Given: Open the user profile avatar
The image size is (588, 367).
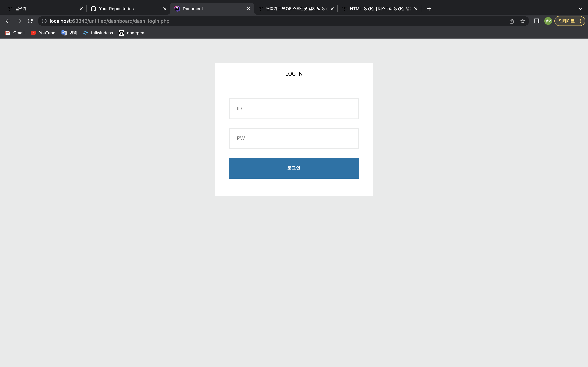Looking at the screenshot, I should tap(548, 21).
